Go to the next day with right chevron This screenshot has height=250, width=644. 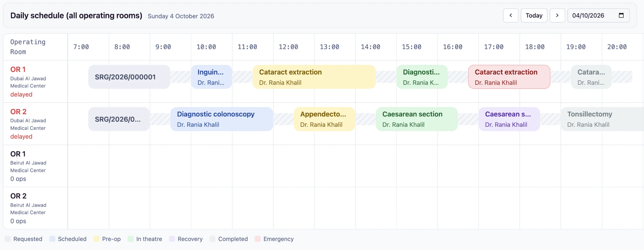tap(557, 15)
